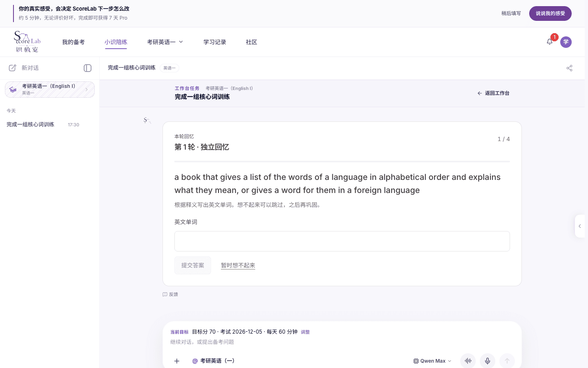Open the notifications bell
The image size is (588, 368).
point(550,42)
